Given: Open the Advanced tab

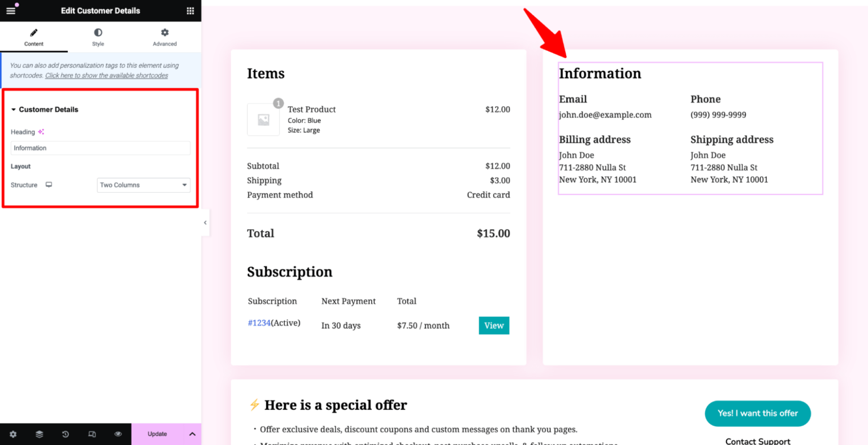Looking at the screenshot, I should (164, 37).
